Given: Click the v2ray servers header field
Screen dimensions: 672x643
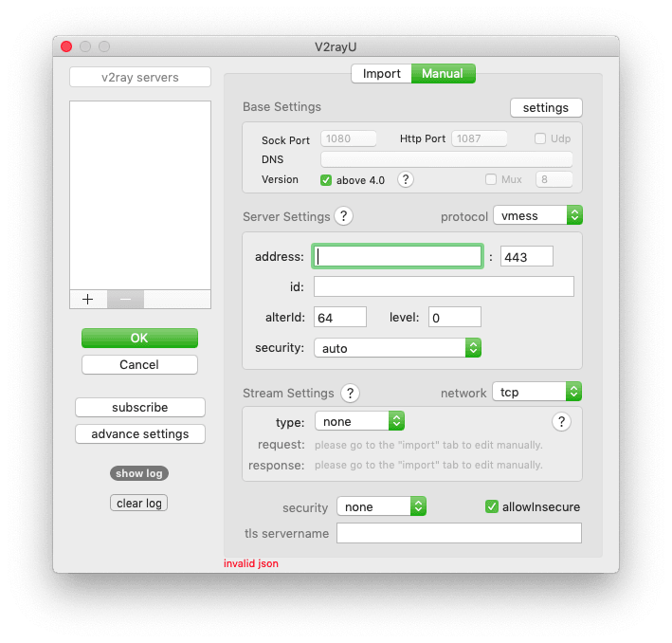Looking at the screenshot, I should (140, 77).
